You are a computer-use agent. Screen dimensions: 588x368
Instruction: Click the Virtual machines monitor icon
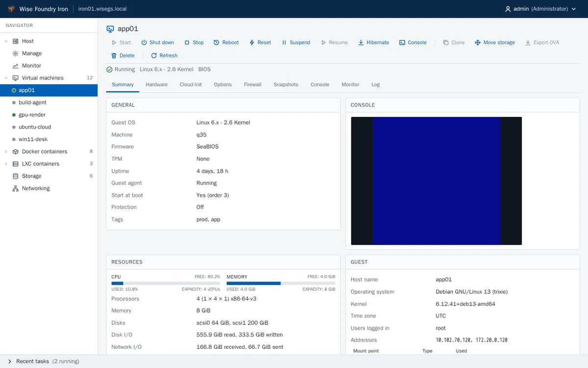click(16, 78)
